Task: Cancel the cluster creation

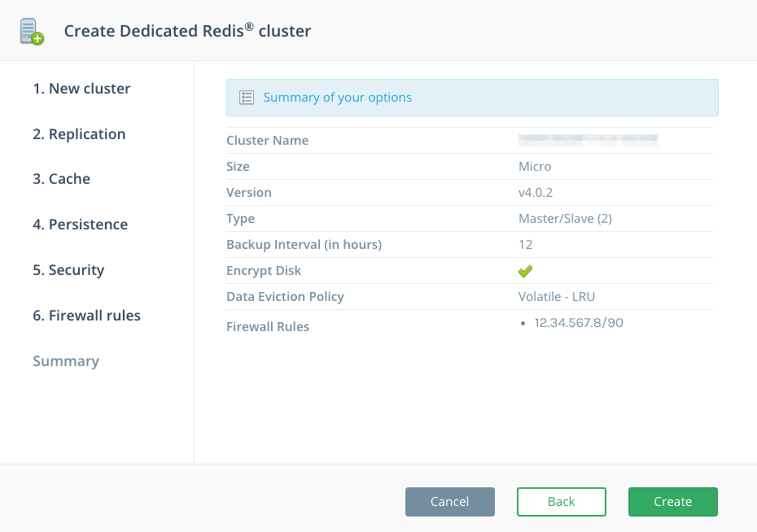Action: coord(450,502)
